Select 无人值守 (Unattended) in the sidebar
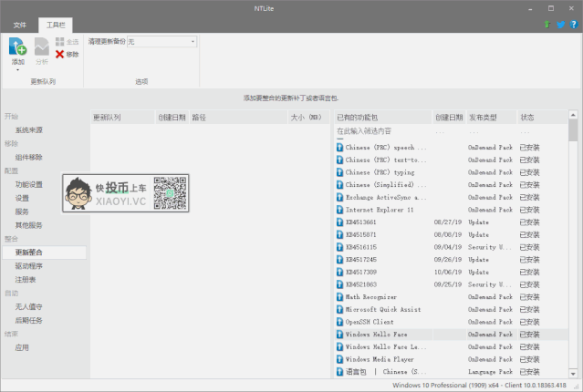 pos(28,307)
